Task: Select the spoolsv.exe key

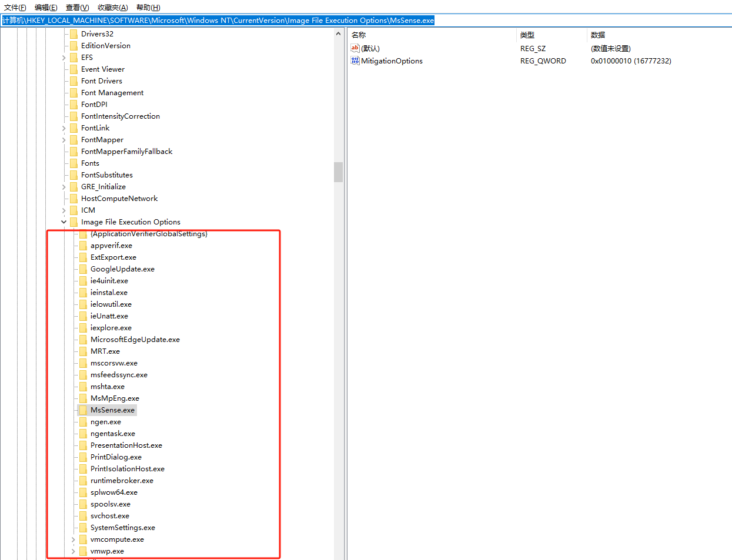Action: [x=111, y=504]
